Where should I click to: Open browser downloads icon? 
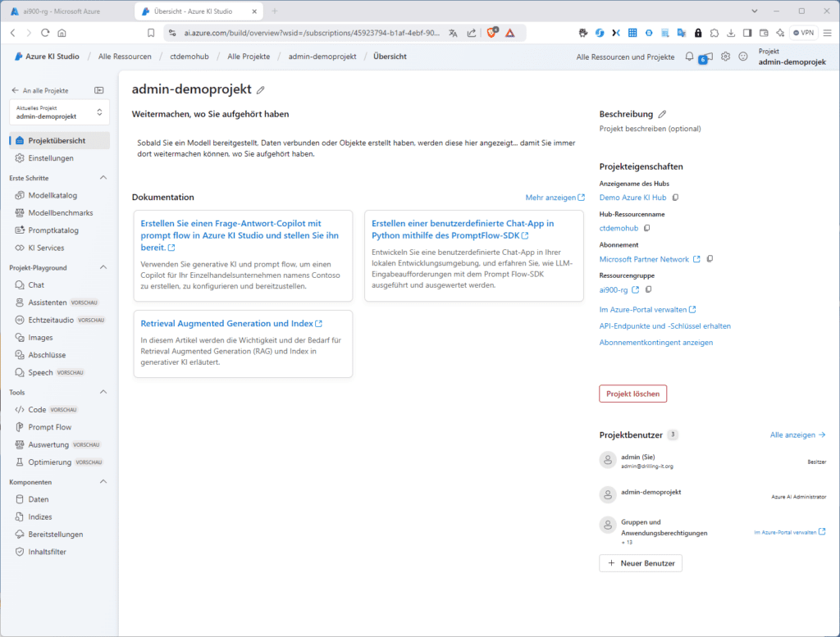pyautogui.click(x=731, y=33)
